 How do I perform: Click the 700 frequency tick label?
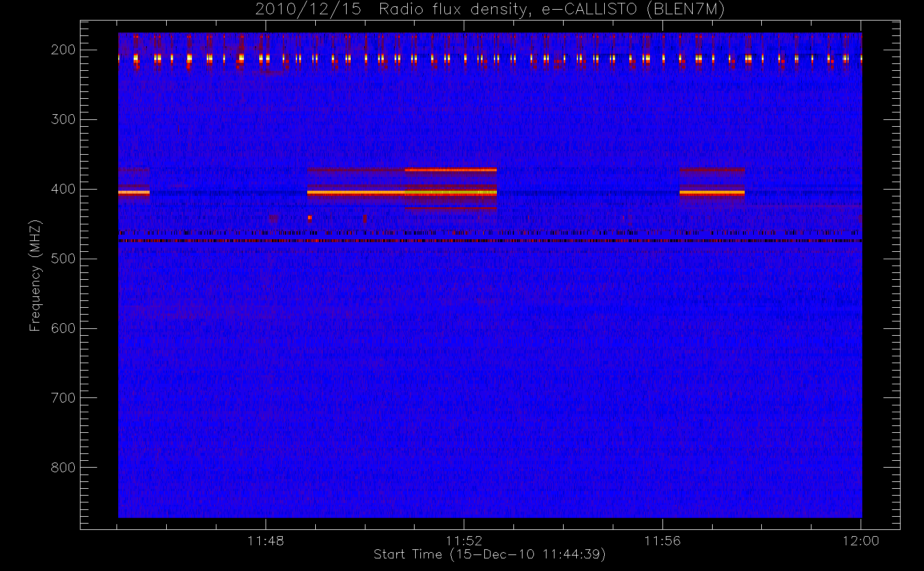(x=63, y=398)
